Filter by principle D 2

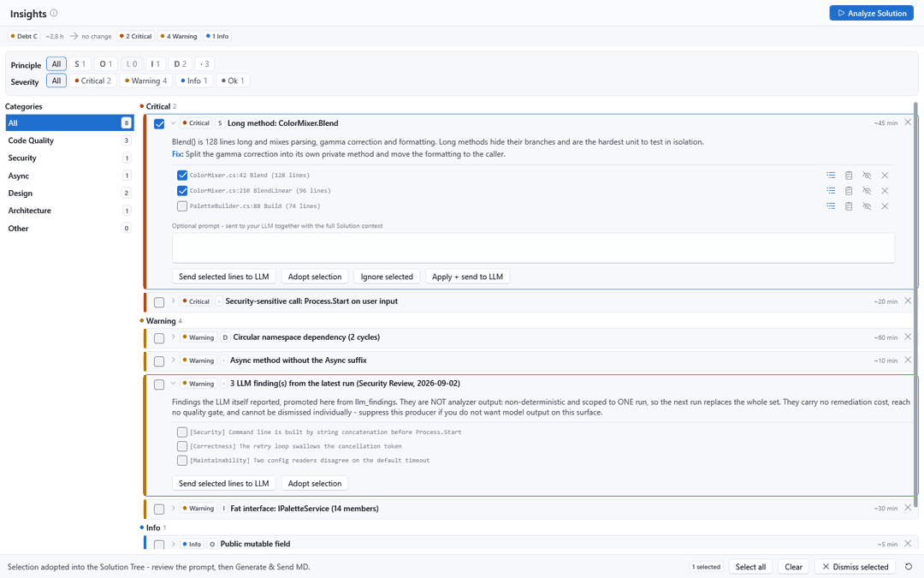point(181,63)
